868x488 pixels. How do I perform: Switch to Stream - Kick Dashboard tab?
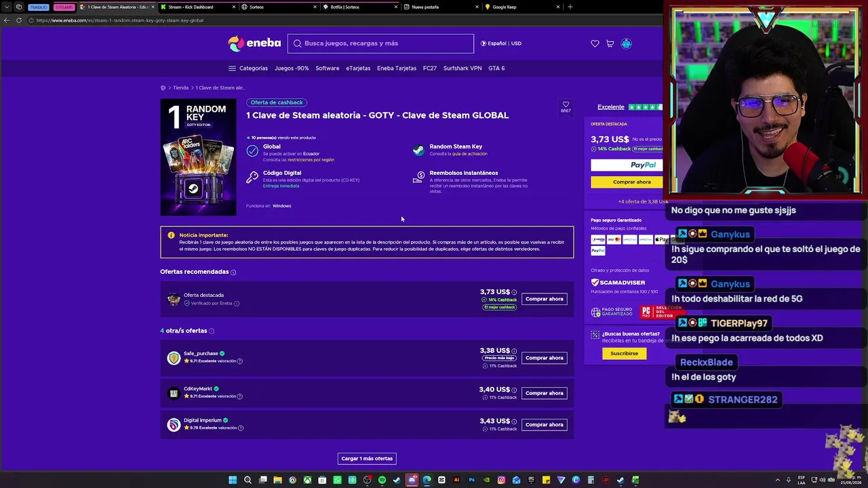197,7
